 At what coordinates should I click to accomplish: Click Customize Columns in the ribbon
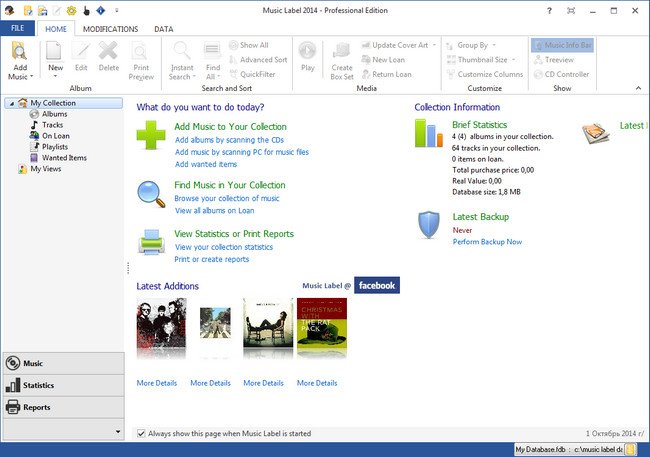click(x=485, y=74)
